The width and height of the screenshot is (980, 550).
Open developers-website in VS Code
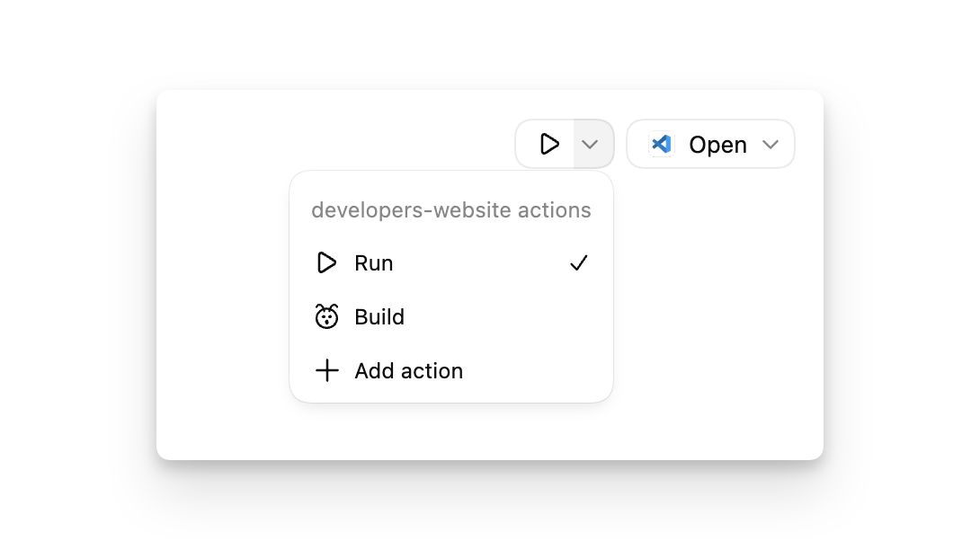(710, 143)
